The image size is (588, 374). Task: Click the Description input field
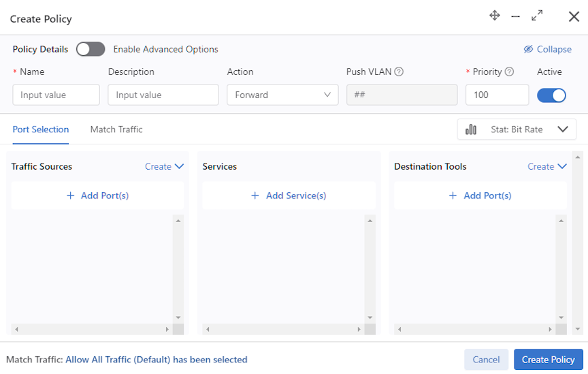[x=163, y=95]
